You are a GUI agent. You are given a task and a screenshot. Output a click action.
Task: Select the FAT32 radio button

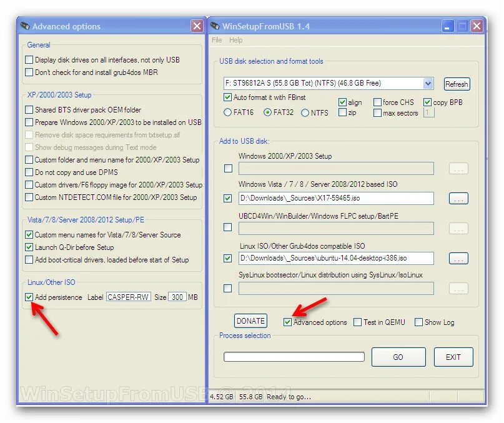267,112
